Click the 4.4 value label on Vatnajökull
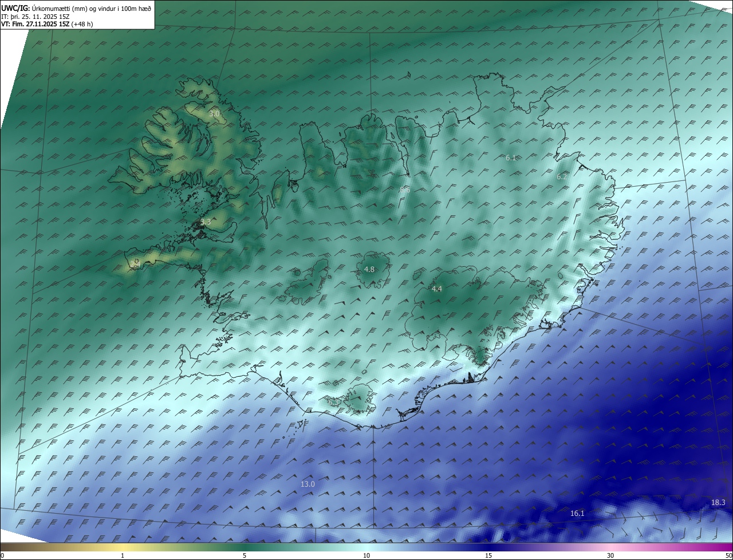Image resolution: width=733 pixels, height=560 pixels. [437, 289]
